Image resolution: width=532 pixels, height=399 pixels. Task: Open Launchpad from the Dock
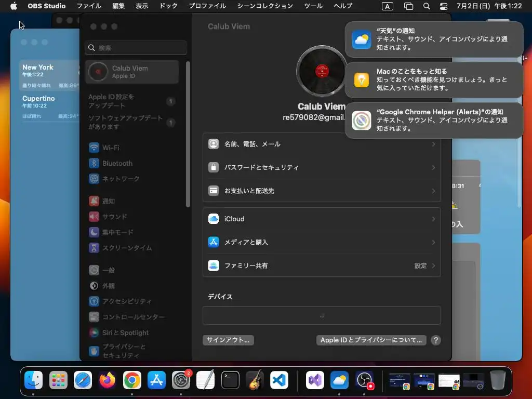(58, 380)
